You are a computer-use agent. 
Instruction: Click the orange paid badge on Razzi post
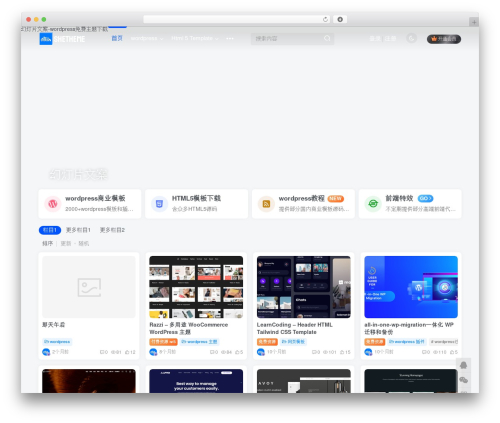pos(163,342)
